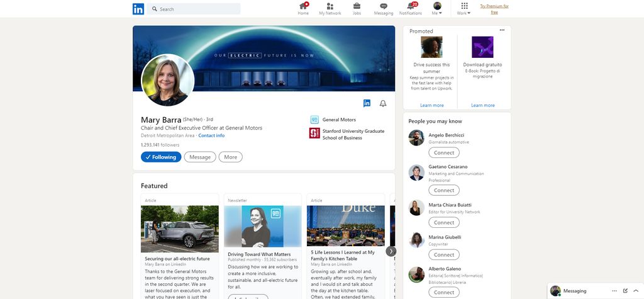Click the 1,293,141 followers text
This screenshot has width=644, height=299.
(160, 145)
